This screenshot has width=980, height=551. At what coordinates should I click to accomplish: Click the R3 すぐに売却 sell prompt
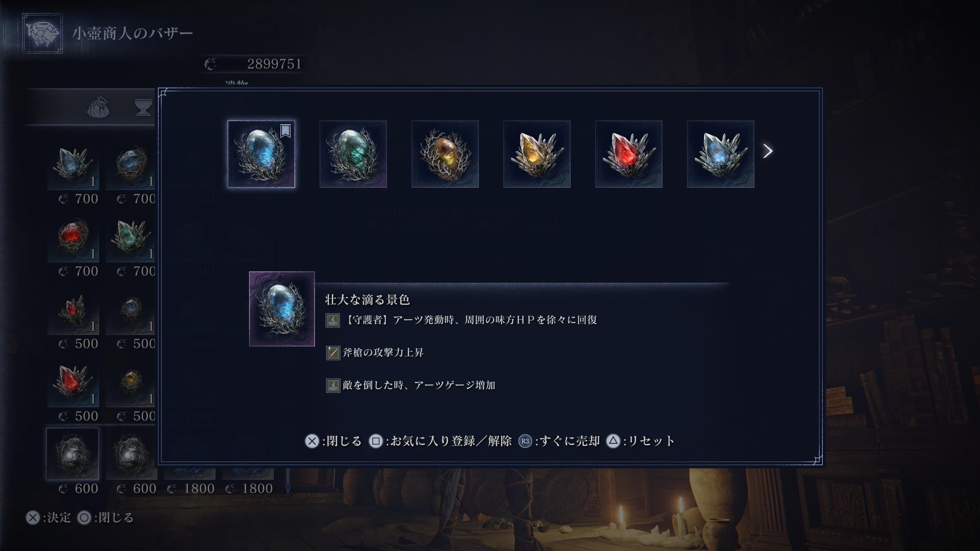(559, 441)
